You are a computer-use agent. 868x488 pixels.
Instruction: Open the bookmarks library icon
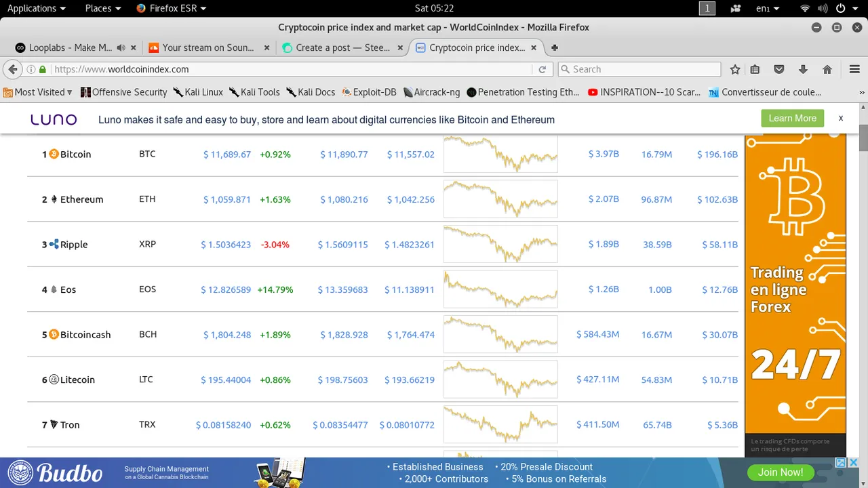[x=755, y=69]
